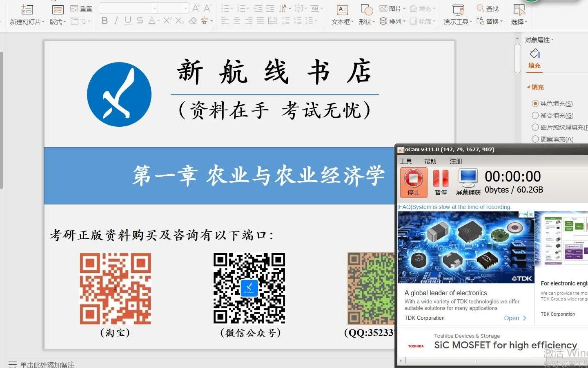Click the Align text right icon
This screenshot has width=588, height=368.
(x=249, y=20)
